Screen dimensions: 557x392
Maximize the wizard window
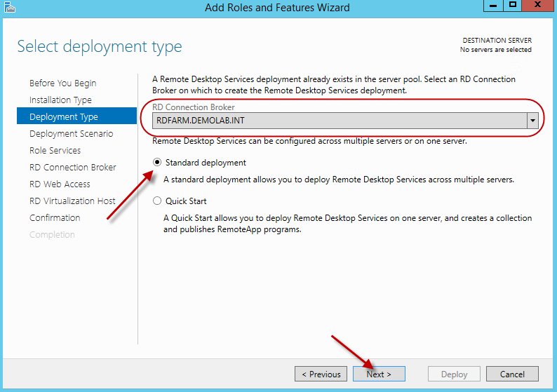pos(513,6)
